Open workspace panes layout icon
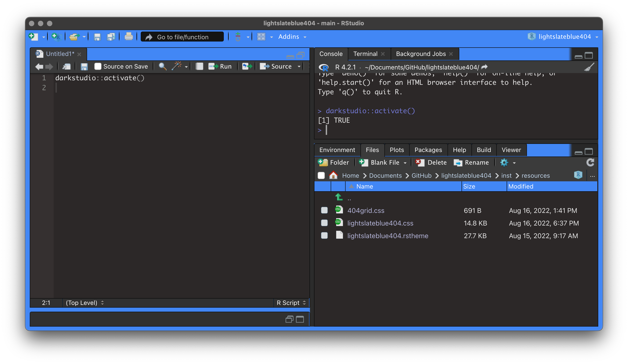Viewport: 628px width, 364px height. 261,37
